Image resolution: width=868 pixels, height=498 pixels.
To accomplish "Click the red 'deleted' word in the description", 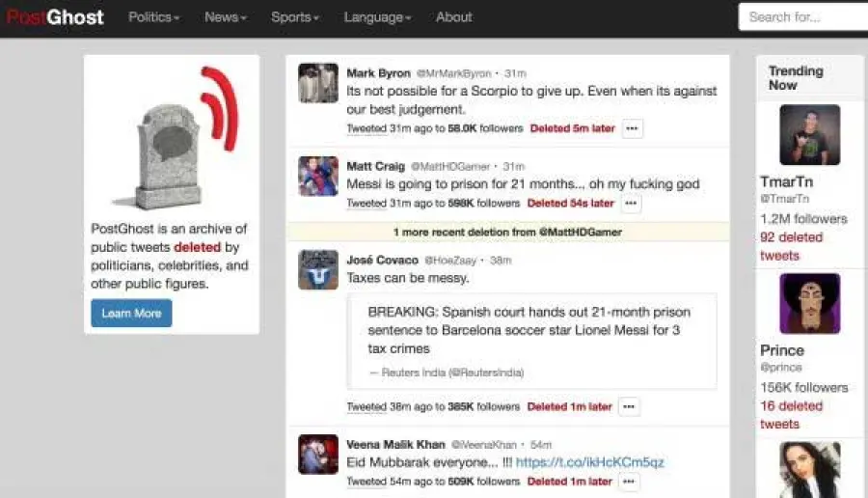I will coord(197,247).
